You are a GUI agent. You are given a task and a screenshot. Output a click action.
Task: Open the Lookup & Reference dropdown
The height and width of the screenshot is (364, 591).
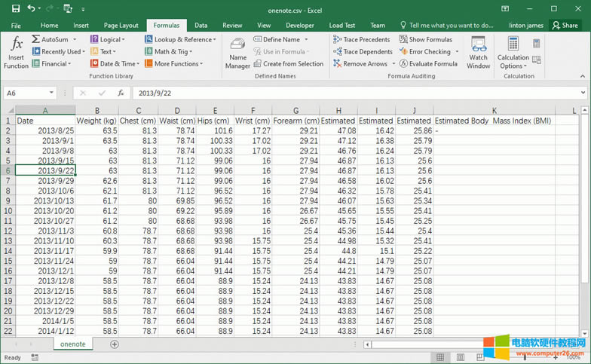tap(214, 39)
